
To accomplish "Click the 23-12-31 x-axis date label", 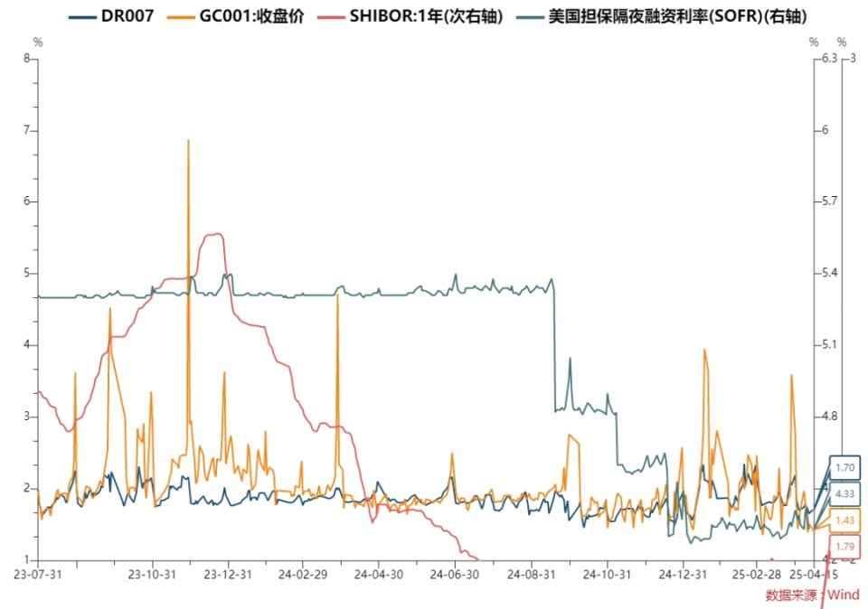I will tap(228, 575).
